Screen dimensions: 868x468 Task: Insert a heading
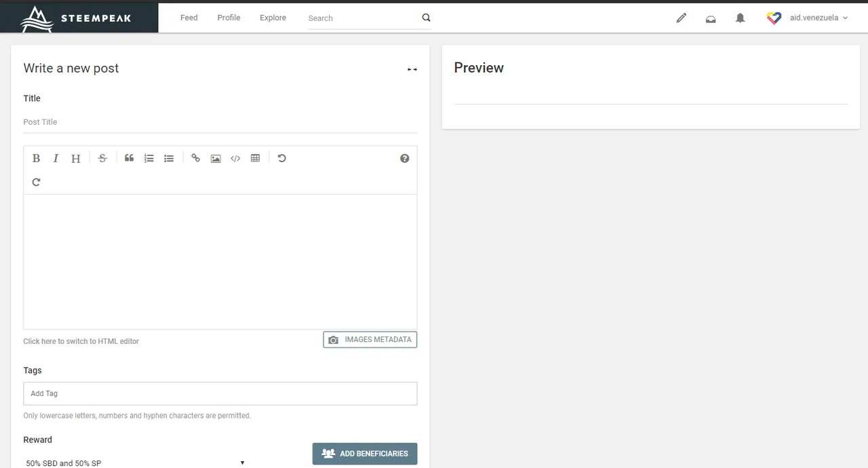click(x=76, y=158)
